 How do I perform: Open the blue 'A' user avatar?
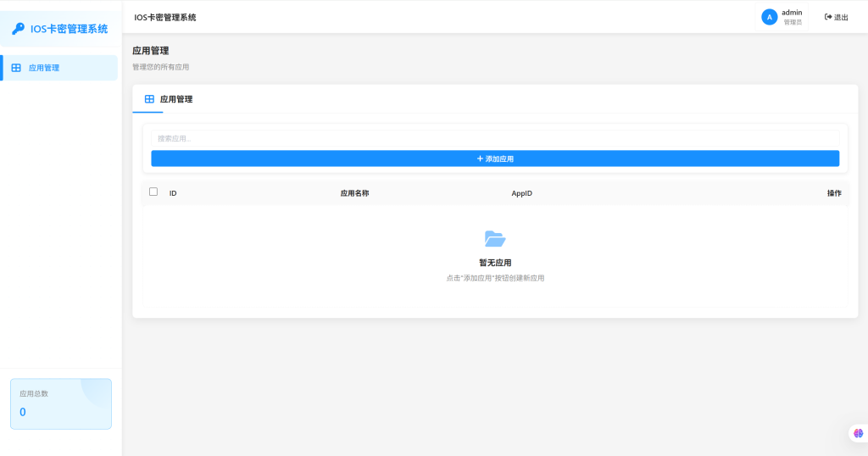(770, 17)
